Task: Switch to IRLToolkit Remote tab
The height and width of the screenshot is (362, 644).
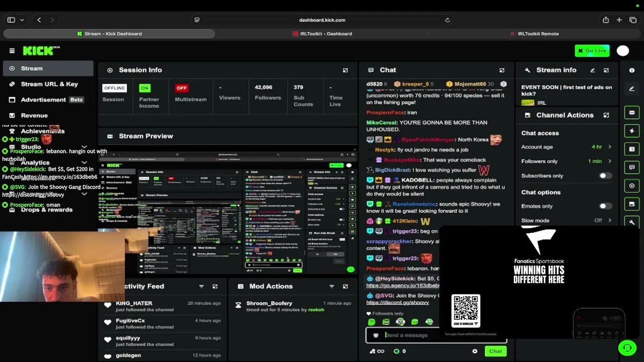Action: (x=534, y=34)
